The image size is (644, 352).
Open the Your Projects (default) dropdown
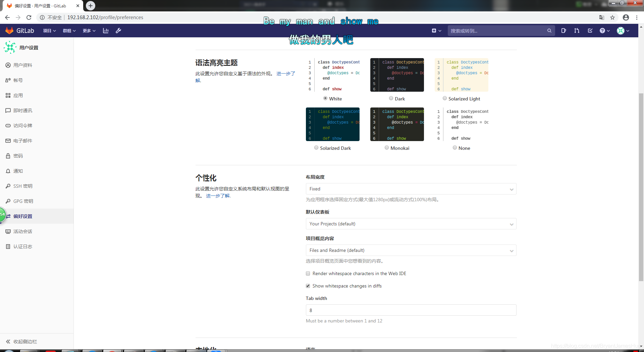coord(411,224)
